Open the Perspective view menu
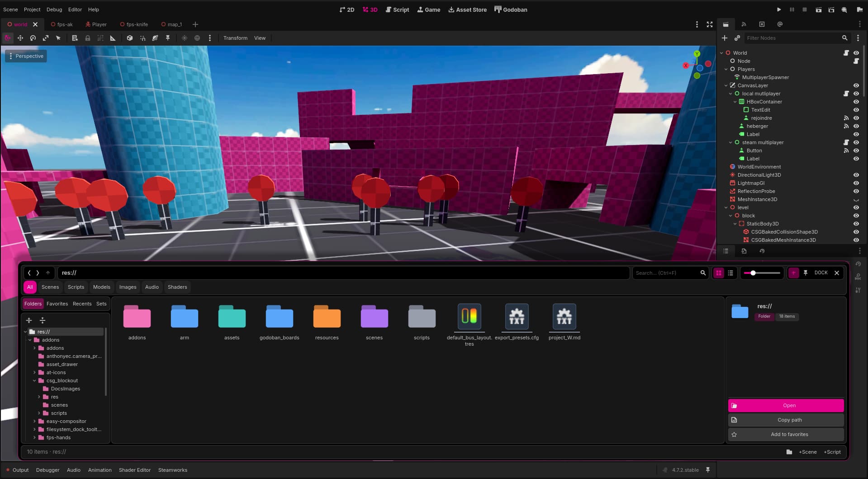Viewport: 868px width, 479px height. (26, 56)
